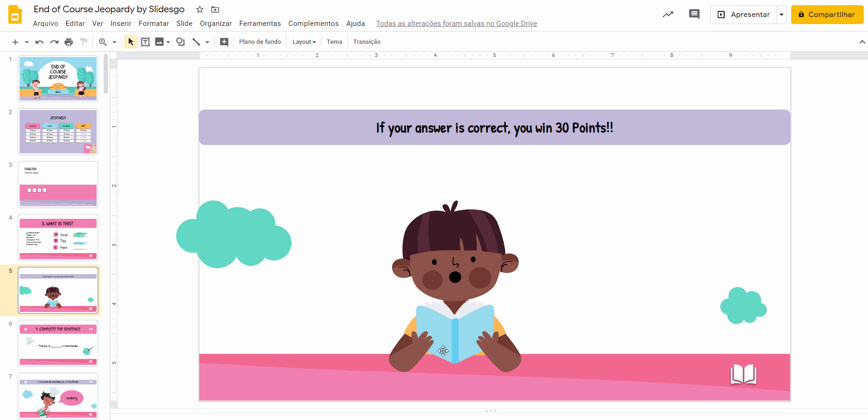Click the new slide plus icon

point(16,42)
